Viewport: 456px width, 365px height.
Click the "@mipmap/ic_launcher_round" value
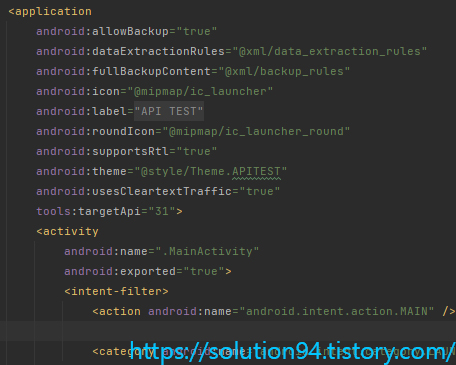(256, 131)
